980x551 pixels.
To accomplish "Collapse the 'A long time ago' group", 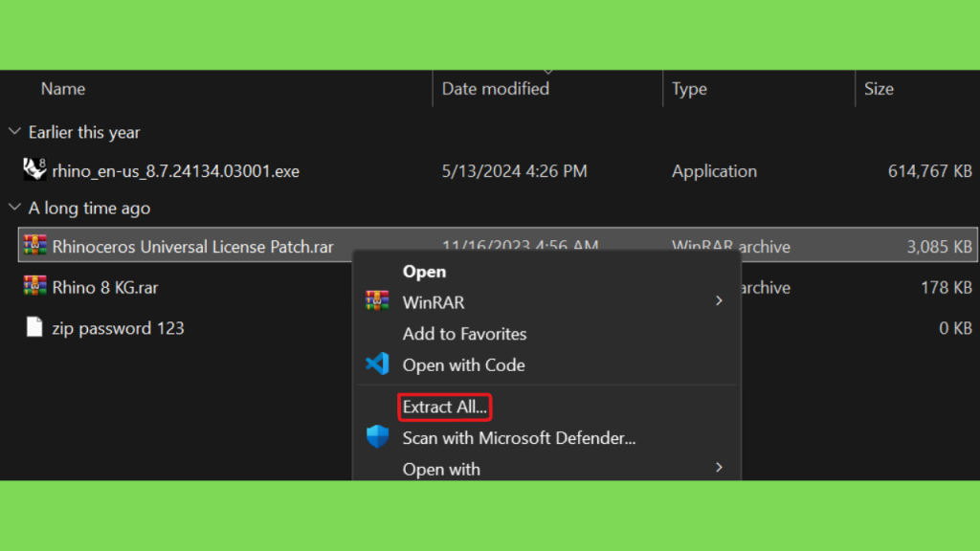I will 14,208.
